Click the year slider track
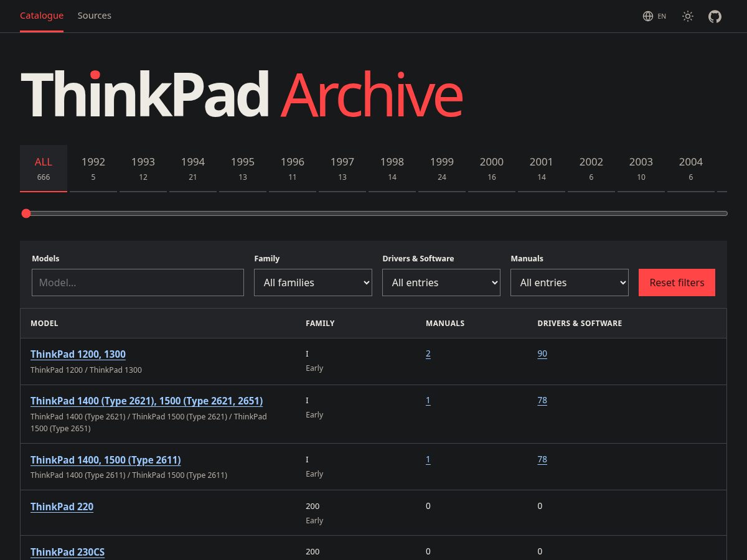Screen dimensions: 747x560 374,213
